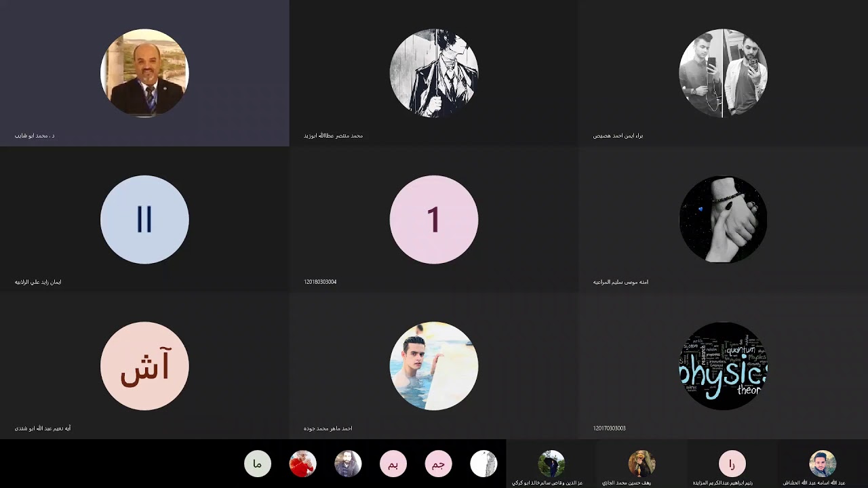The width and height of the screenshot is (868, 488).
Task: Click participant ID '120180303004'
Action: tap(320, 282)
